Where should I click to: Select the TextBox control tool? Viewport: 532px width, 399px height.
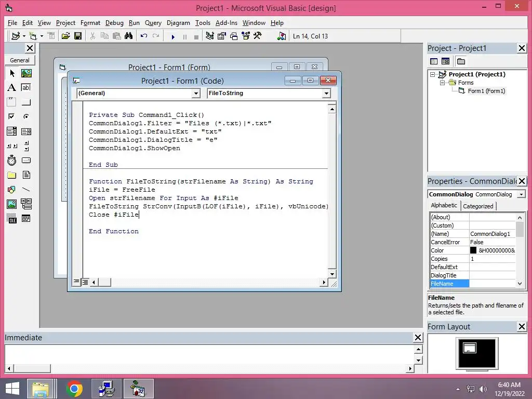26,87
